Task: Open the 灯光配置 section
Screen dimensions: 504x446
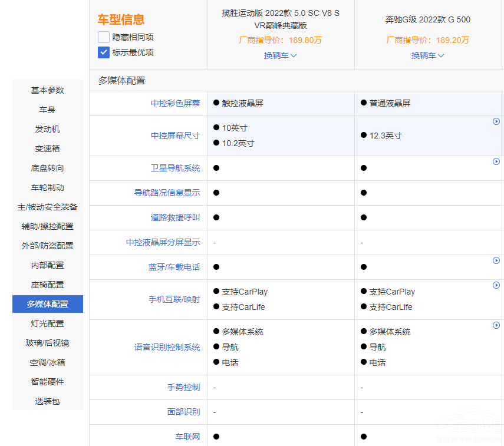Action: point(47,323)
